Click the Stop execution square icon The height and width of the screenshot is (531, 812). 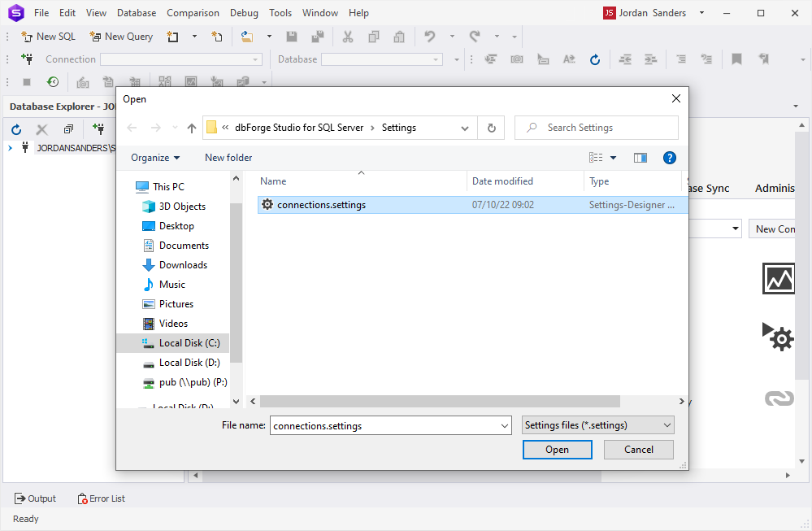coord(27,82)
